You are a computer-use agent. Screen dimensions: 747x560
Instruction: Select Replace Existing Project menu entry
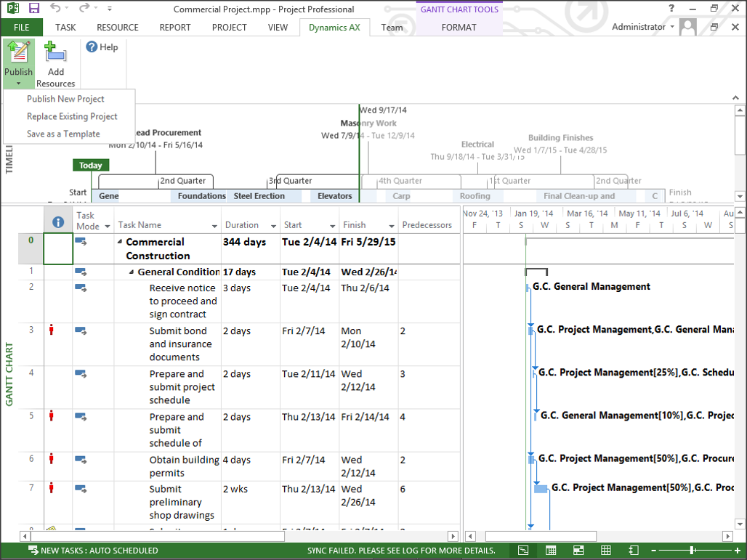coord(72,116)
